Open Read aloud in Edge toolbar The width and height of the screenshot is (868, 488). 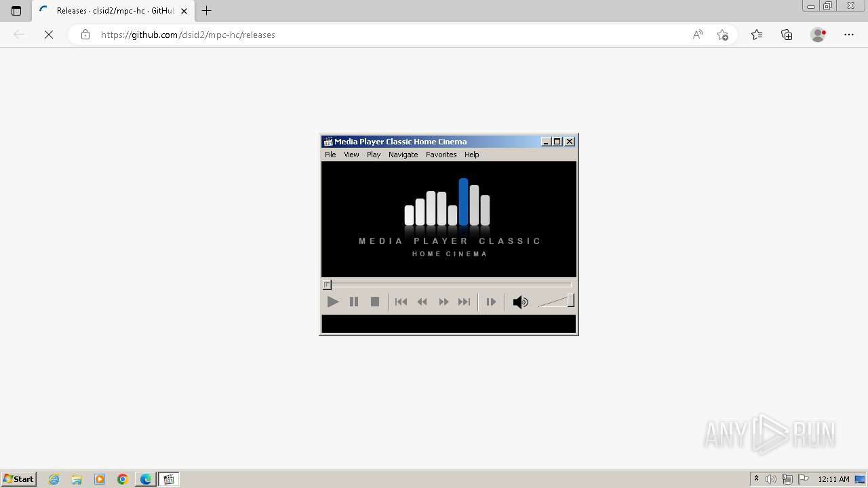[698, 35]
